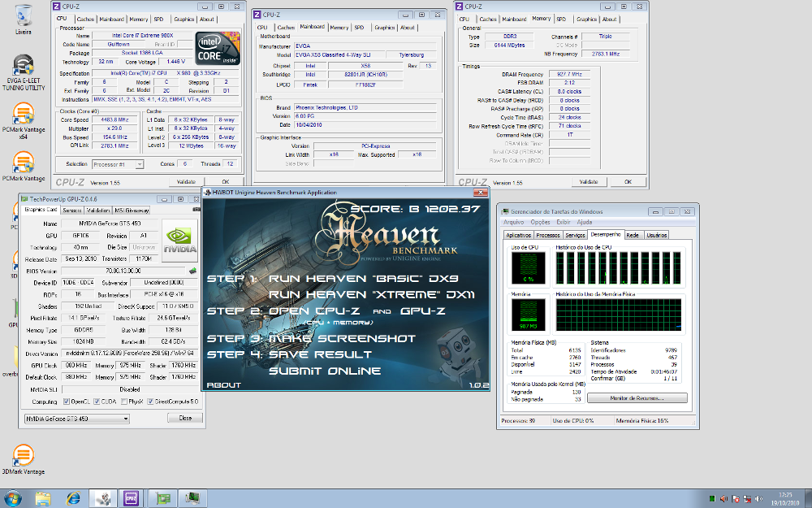
Task: Switch to Processos tab in Task Manager
Action: 548,236
